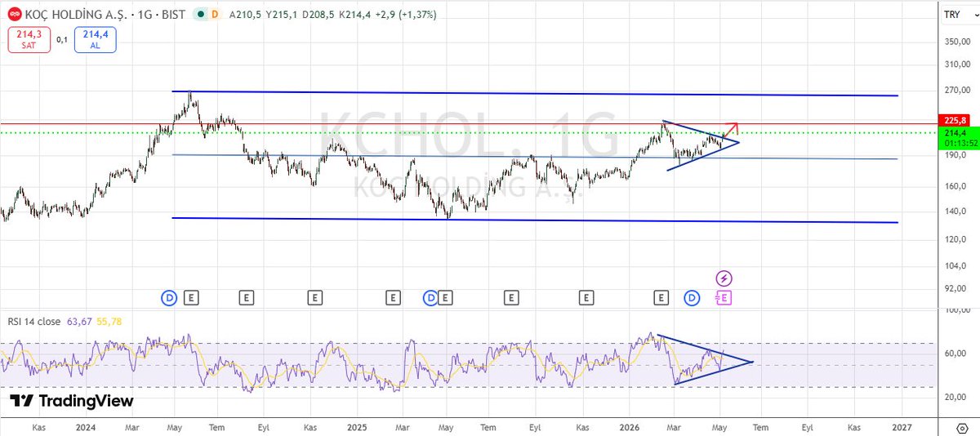Viewport: 980px width, 436px height.
Task: Click the TradingView logo
Action: (x=72, y=401)
